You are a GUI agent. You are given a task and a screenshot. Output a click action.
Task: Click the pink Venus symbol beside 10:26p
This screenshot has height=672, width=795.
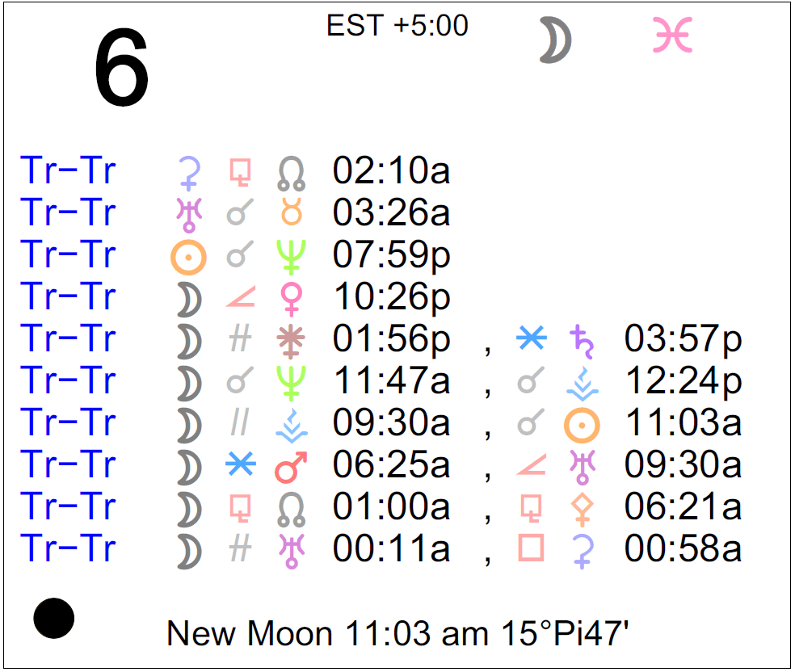point(288,299)
